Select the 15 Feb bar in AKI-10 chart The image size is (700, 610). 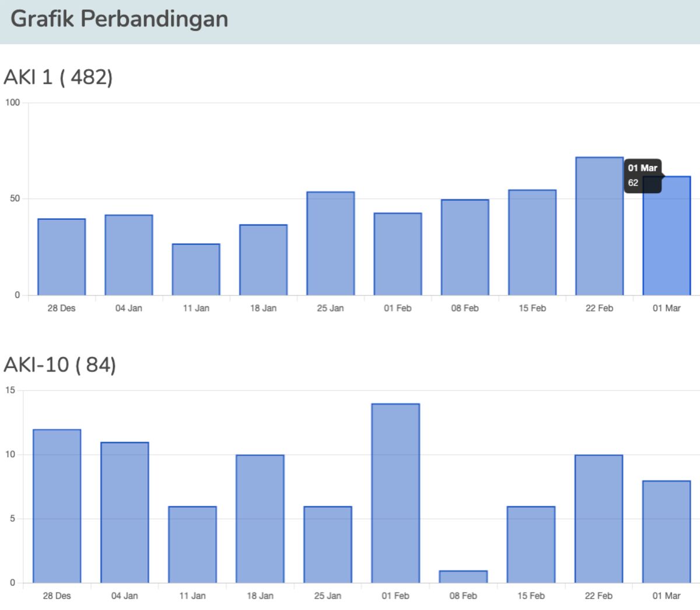click(532, 545)
